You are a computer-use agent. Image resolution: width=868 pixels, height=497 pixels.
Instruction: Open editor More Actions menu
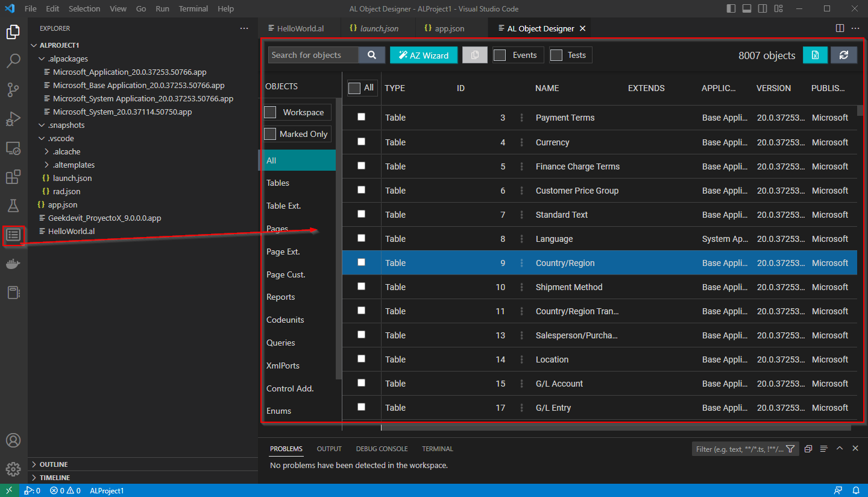[x=855, y=28]
